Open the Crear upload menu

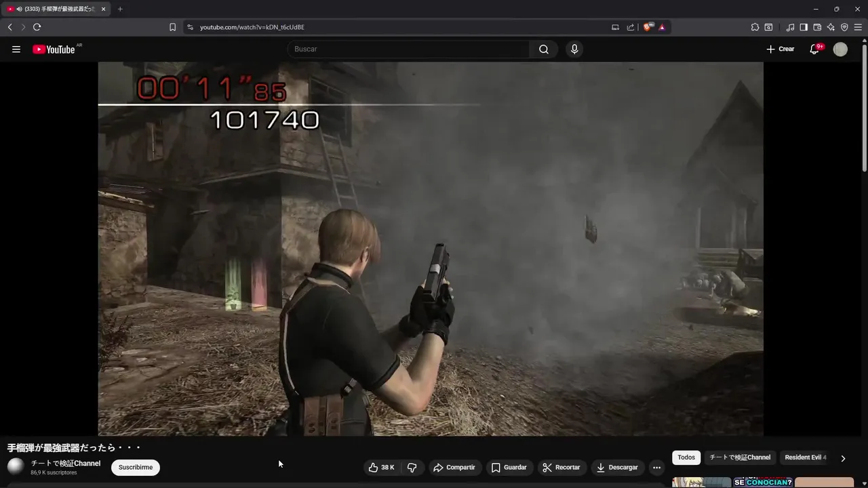point(781,49)
